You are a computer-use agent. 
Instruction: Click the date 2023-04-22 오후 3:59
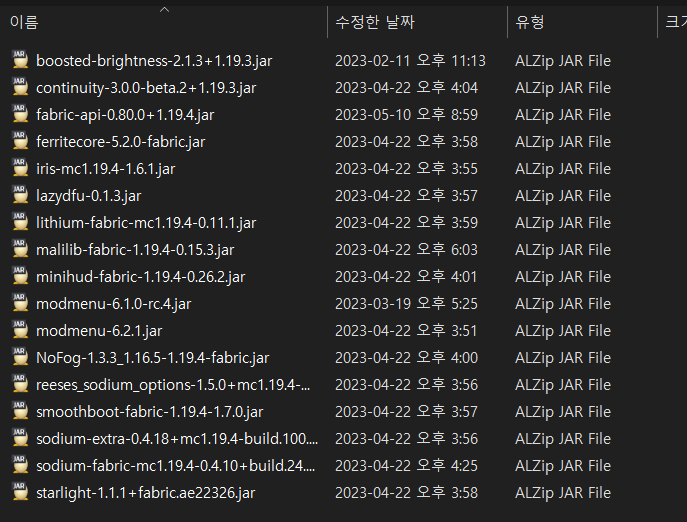pyautogui.click(x=406, y=223)
